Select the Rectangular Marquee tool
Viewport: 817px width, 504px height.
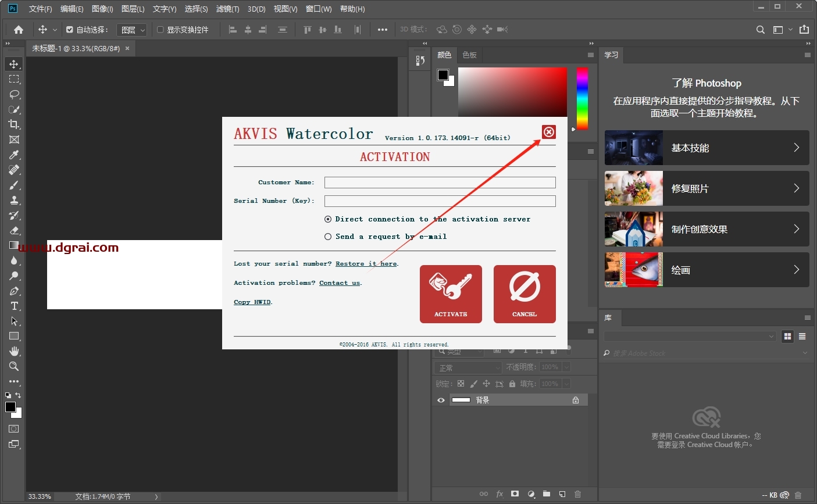click(14, 79)
